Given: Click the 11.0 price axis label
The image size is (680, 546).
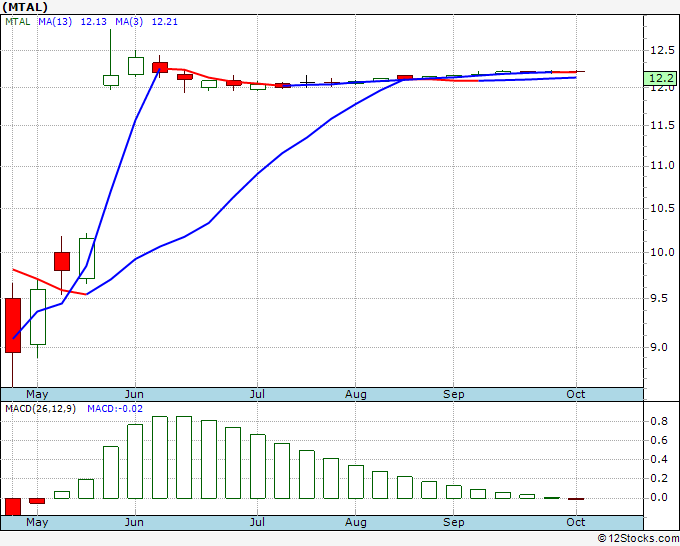Looking at the screenshot, I should tap(662, 165).
